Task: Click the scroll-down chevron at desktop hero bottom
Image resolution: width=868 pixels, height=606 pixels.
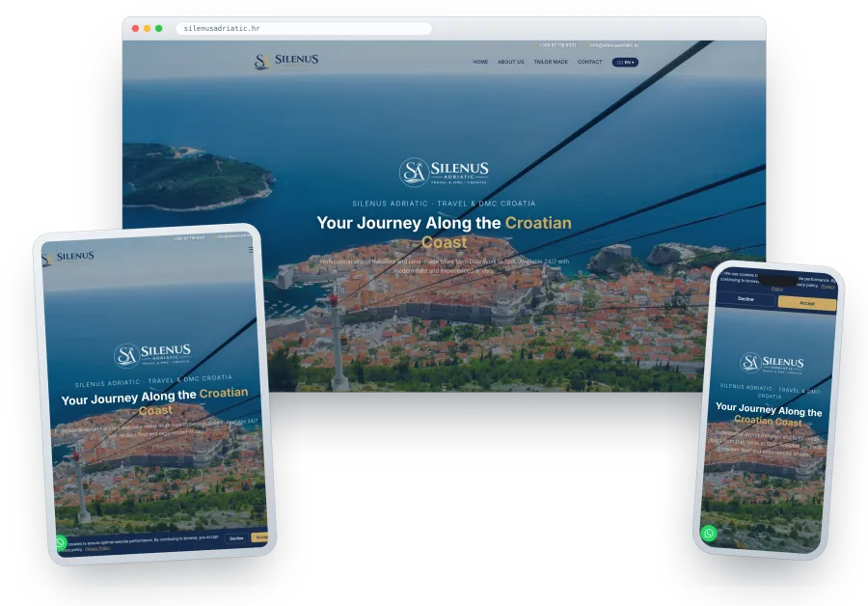Action: click(444, 387)
